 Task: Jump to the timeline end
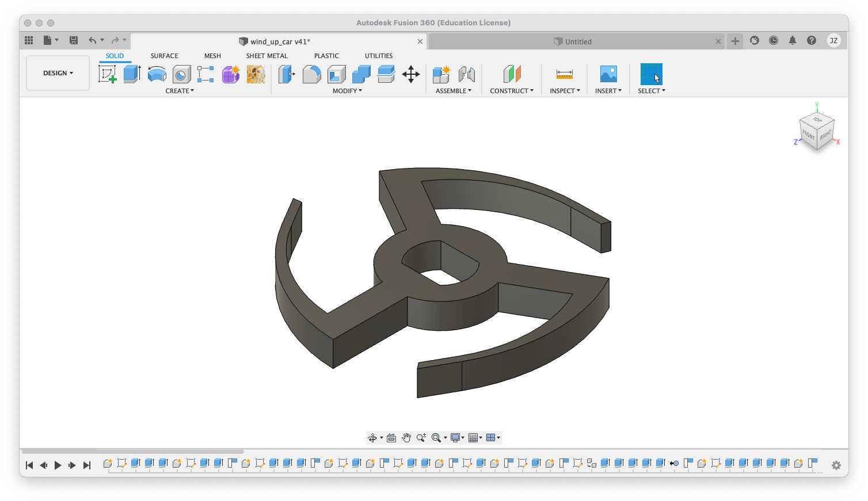click(87, 465)
